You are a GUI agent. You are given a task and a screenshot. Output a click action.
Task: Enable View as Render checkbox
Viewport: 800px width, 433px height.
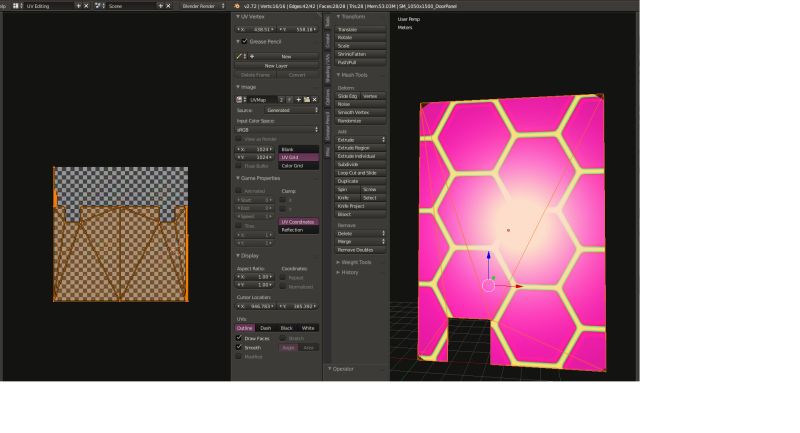pyautogui.click(x=238, y=139)
